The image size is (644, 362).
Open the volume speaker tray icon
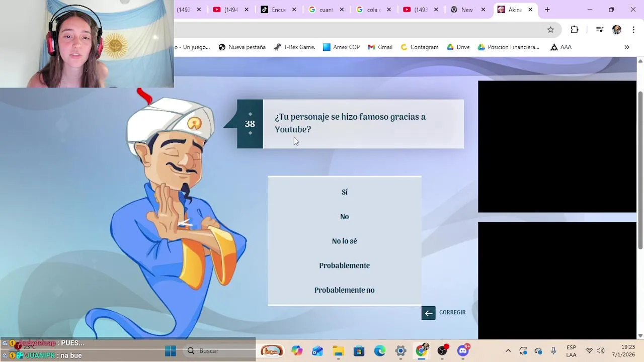600,351
